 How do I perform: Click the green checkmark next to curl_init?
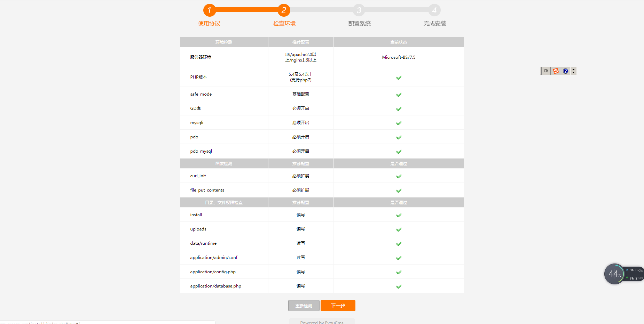point(399,176)
